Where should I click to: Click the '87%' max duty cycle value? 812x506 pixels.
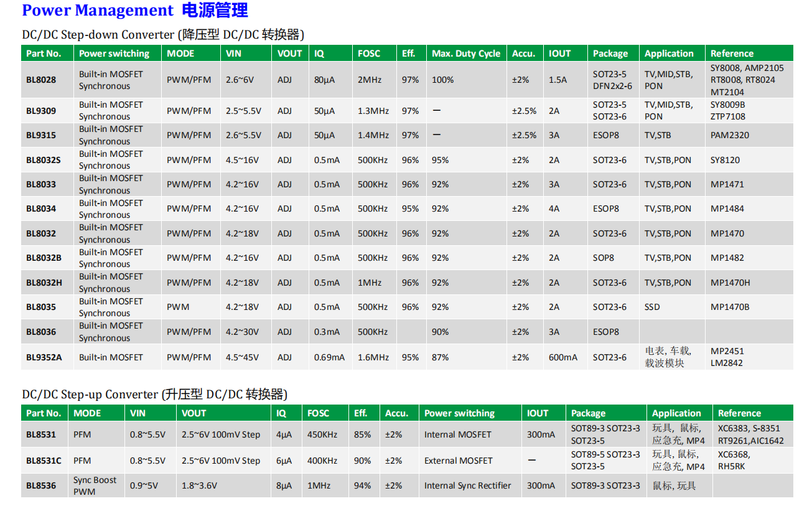[x=440, y=357]
